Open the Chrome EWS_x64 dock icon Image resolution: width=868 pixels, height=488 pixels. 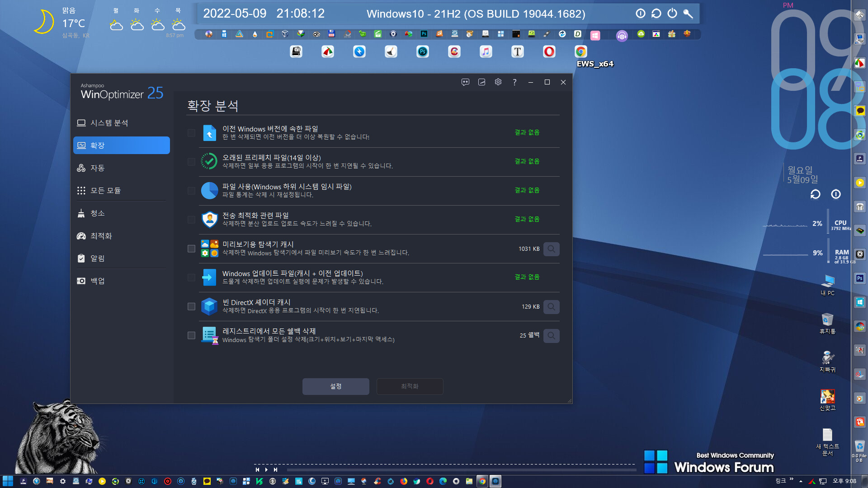tap(581, 52)
